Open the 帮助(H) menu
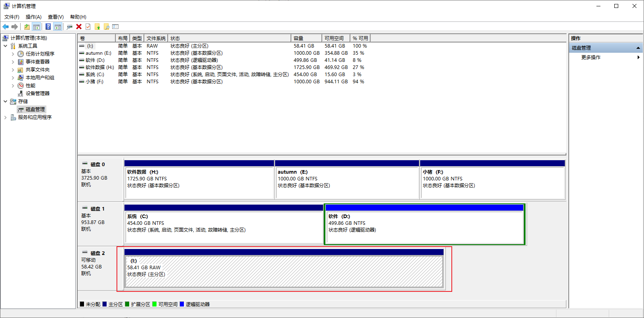Screen dimensions: 644x318 78,17
